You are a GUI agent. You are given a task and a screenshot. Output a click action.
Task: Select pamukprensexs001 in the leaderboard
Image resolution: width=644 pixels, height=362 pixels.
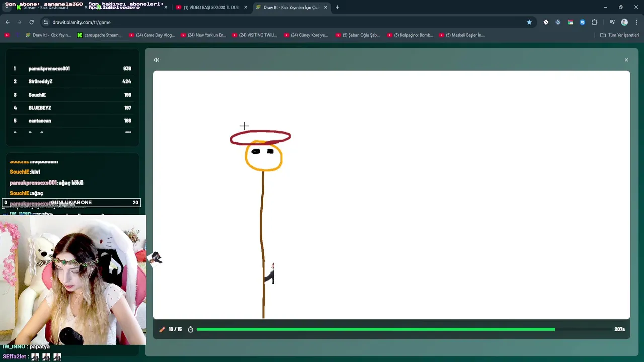pyautogui.click(x=72, y=69)
